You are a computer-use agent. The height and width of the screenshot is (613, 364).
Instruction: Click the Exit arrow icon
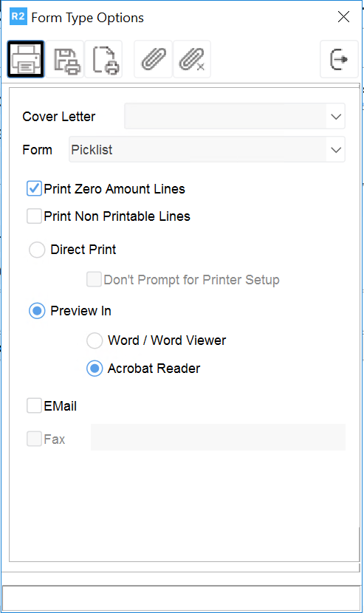pos(339,59)
